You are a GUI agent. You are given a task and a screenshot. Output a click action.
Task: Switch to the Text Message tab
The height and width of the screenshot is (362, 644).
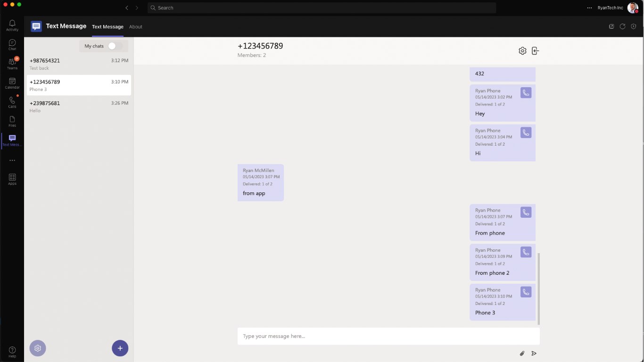point(107,27)
